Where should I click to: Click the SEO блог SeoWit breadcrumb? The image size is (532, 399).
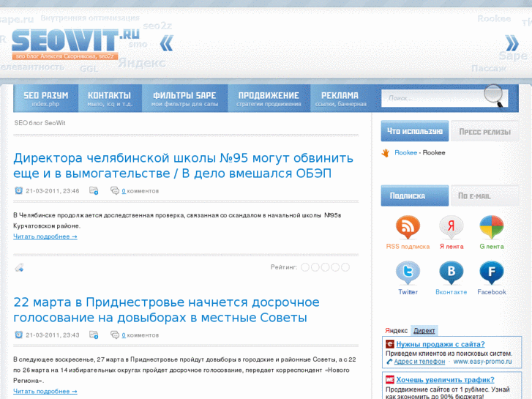[40, 123]
